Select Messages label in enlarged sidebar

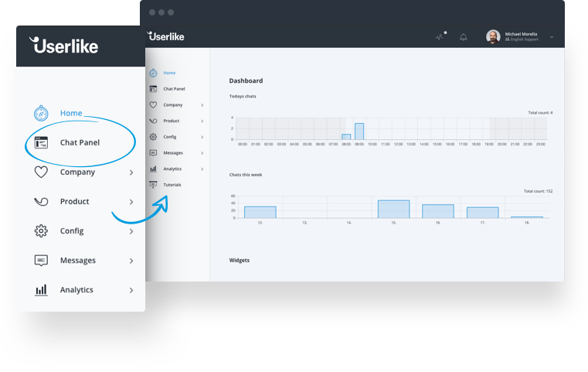tap(77, 260)
